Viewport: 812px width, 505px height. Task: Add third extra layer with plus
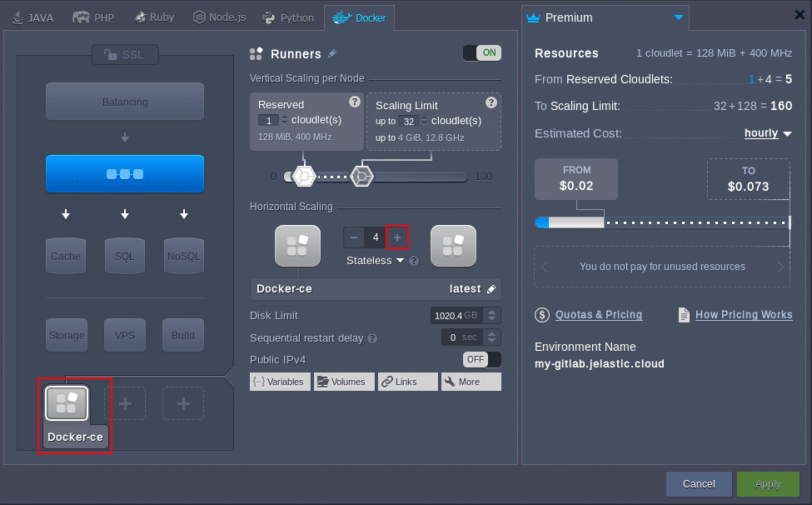click(x=183, y=403)
